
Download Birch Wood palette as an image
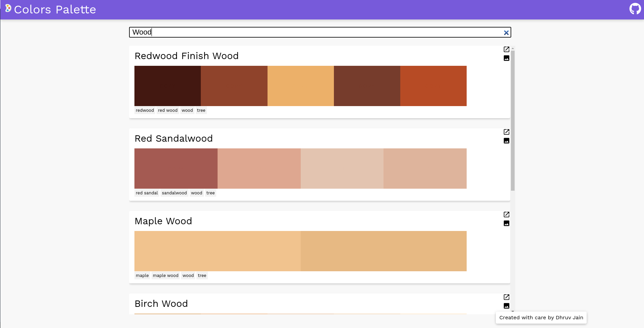point(506,306)
